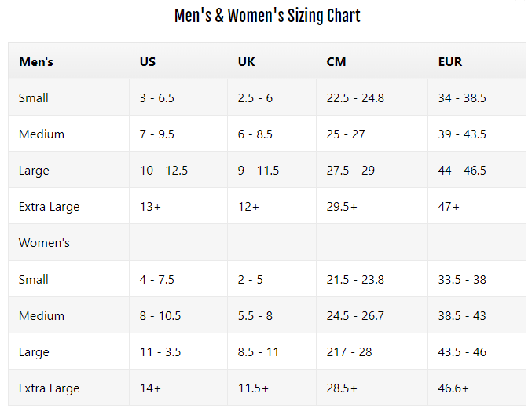Select the men's Small US cell 3 - 6.5
This screenshot has height=412, width=532.
157,98
